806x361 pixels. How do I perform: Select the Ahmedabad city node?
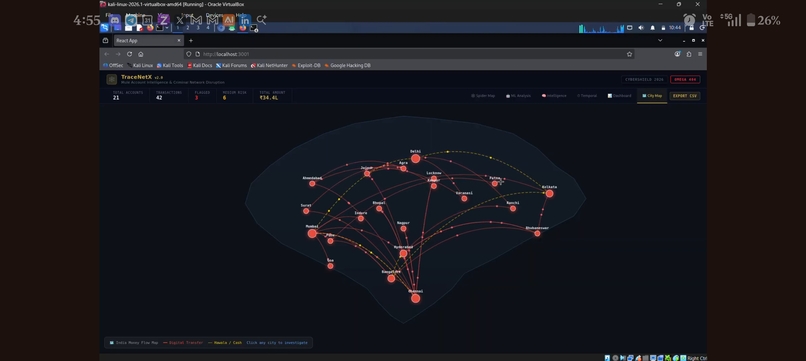pos(312,184)
